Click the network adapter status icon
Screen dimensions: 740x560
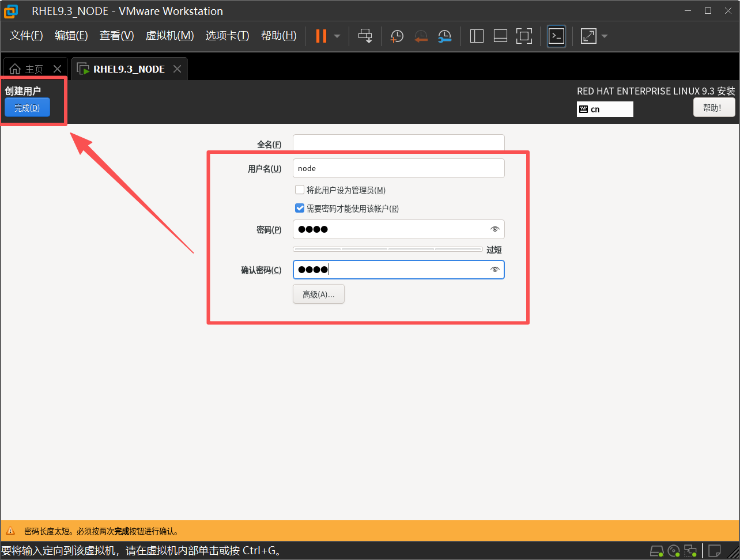point(690,550)
